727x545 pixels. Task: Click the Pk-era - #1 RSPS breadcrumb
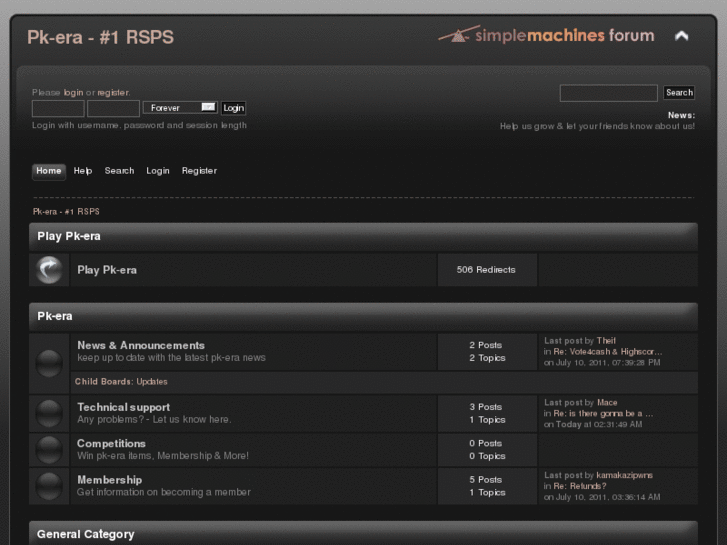pyautogui.click(x=66, y=212)
